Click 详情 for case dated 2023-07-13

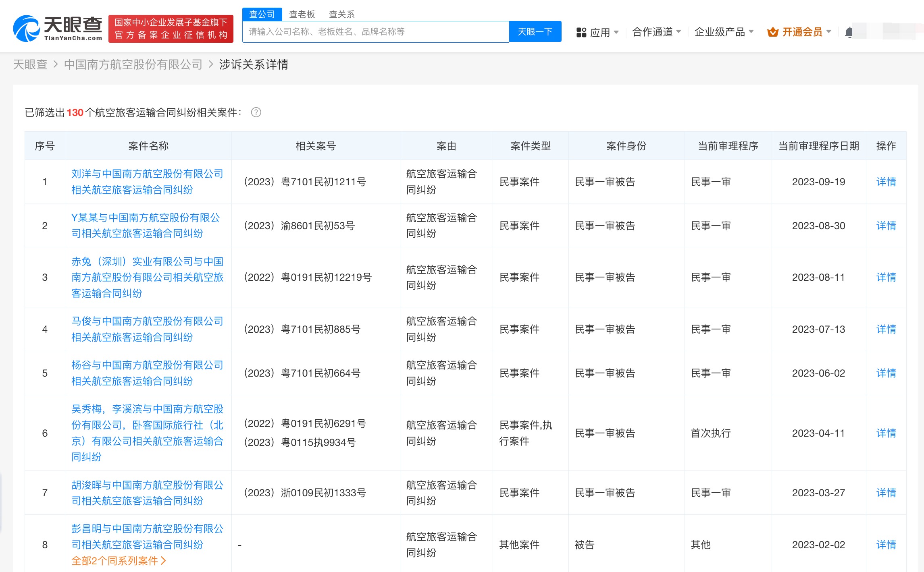pos(886,329)
